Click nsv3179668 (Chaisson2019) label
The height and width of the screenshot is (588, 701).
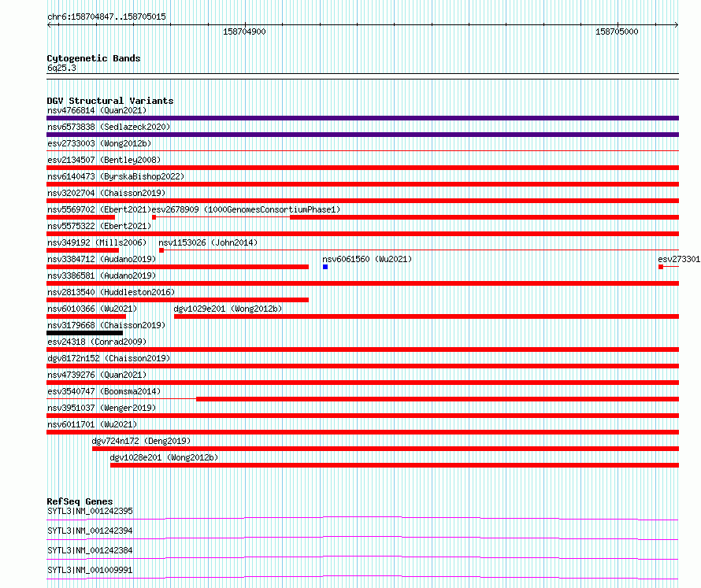[106, 325]
